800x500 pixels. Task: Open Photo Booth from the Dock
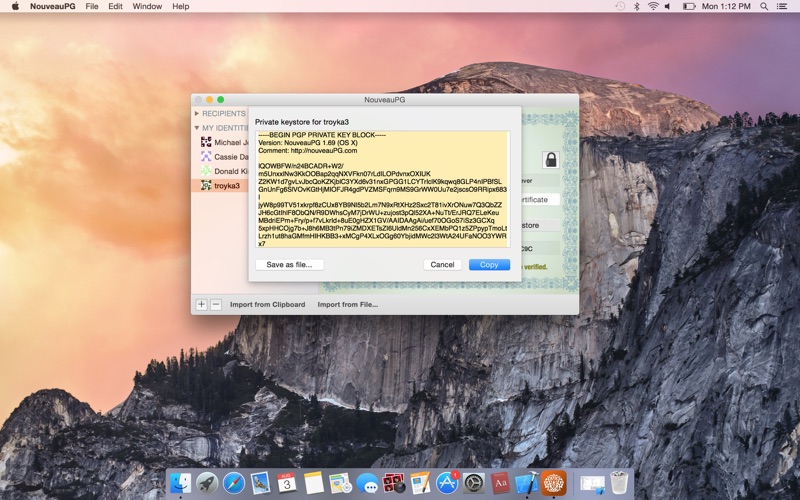(393, 483)
